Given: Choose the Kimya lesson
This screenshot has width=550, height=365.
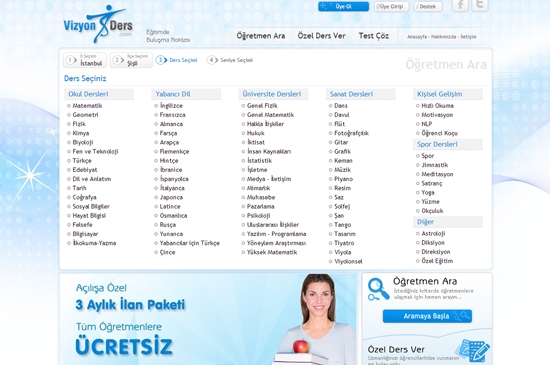Looking at the screenshot, I should [81, 133].
